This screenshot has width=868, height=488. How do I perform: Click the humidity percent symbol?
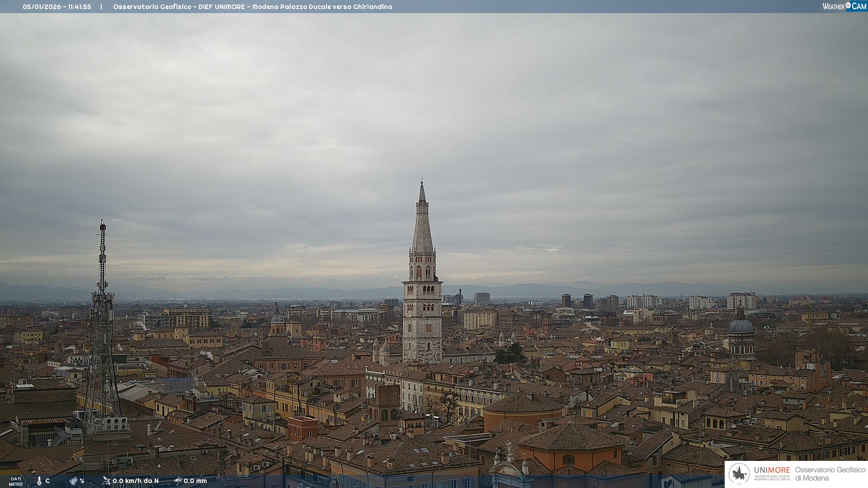click(x=82, y=481)
